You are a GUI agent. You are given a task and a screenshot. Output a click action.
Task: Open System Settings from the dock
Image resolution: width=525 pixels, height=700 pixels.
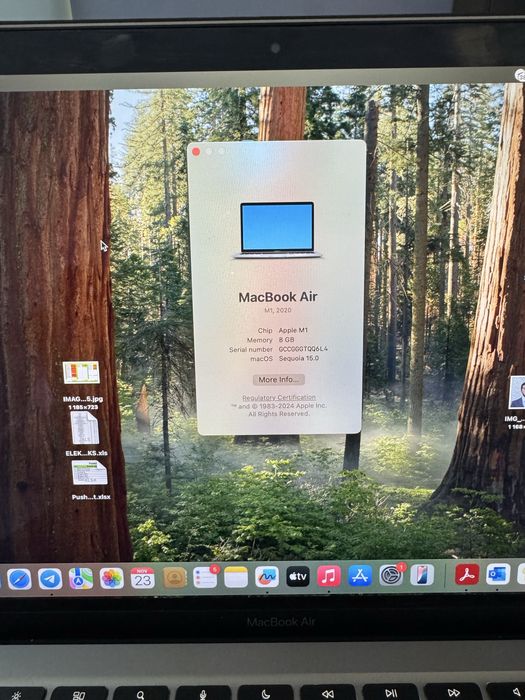click(x=392, y=575)
